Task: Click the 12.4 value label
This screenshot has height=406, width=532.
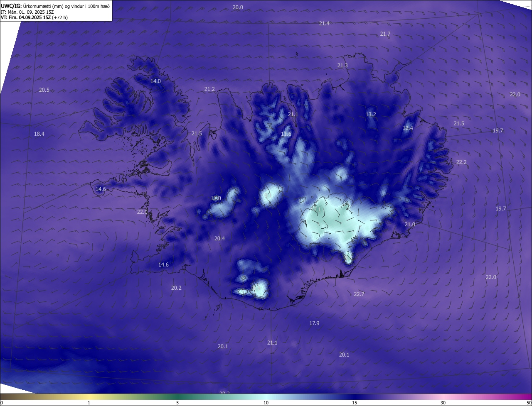Action: 408,128
